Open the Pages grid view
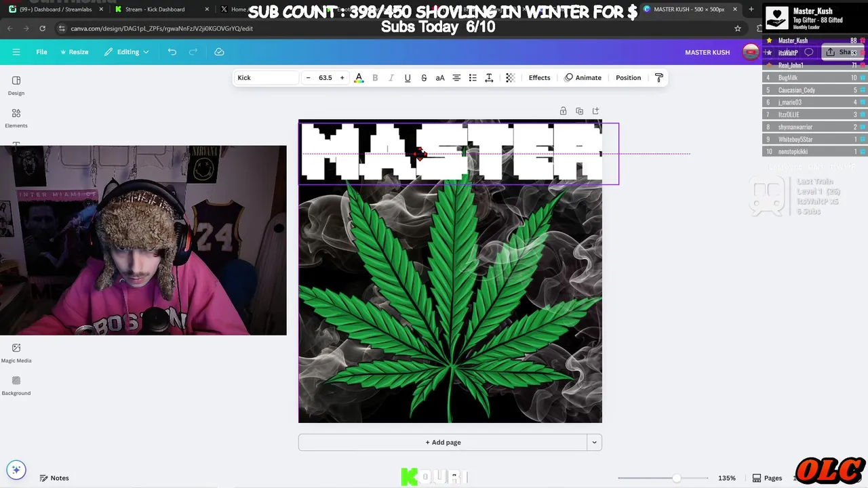The image size is (868, 488). (x=767, y=478)
